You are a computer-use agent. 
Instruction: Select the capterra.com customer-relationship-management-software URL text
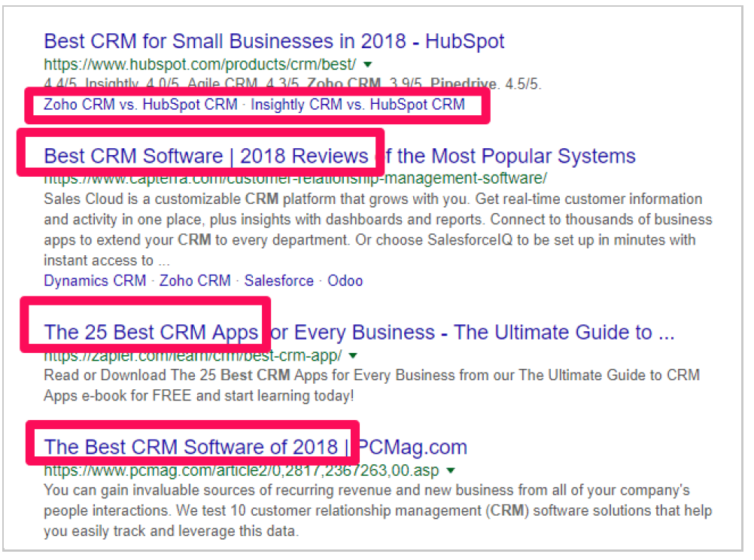(295, 179)
